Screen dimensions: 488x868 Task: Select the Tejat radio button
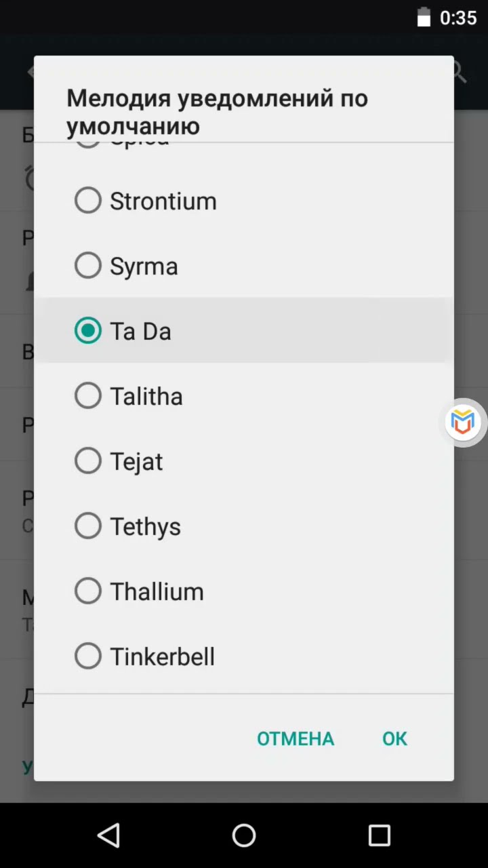click(88, 461)
